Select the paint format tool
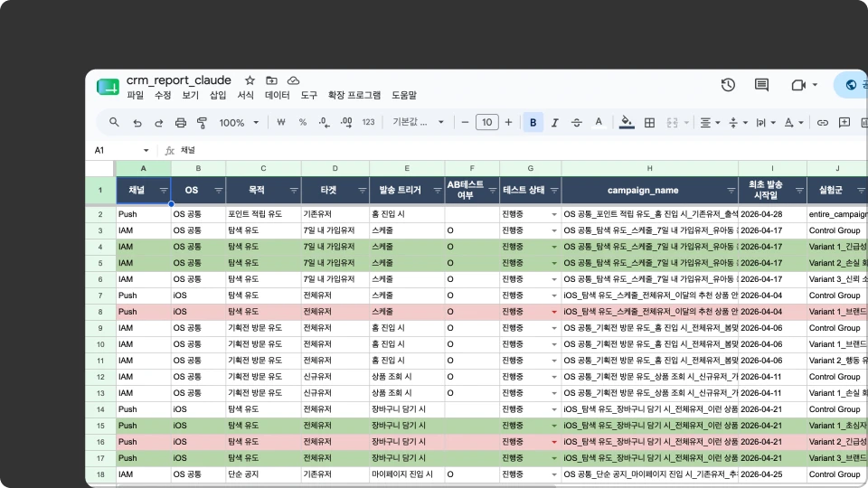 coord(202,123)
